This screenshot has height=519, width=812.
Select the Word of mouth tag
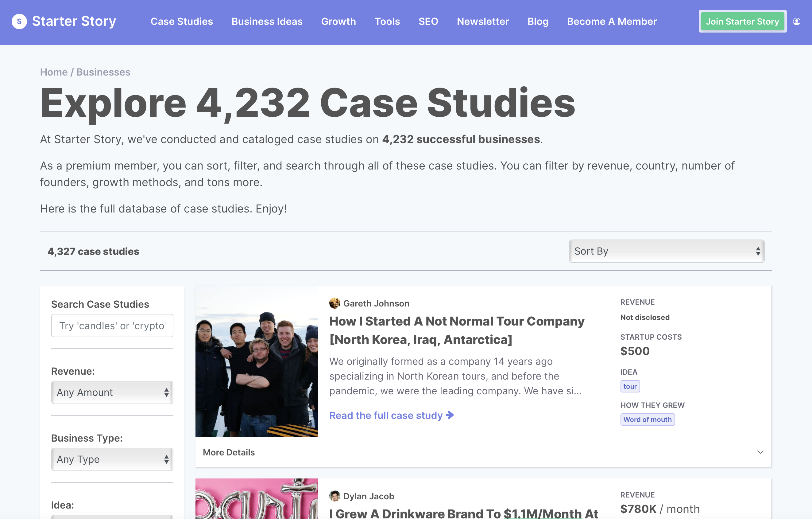[x=647, y=419]
